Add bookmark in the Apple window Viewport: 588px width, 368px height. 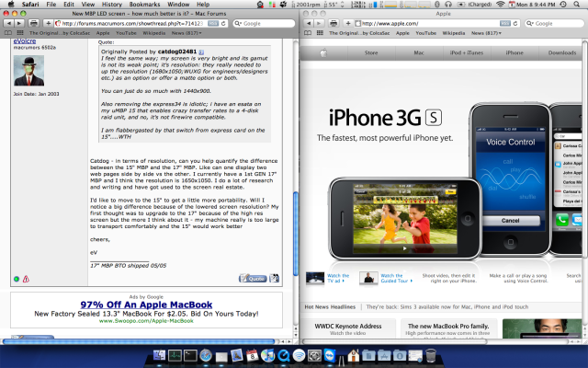348,23
